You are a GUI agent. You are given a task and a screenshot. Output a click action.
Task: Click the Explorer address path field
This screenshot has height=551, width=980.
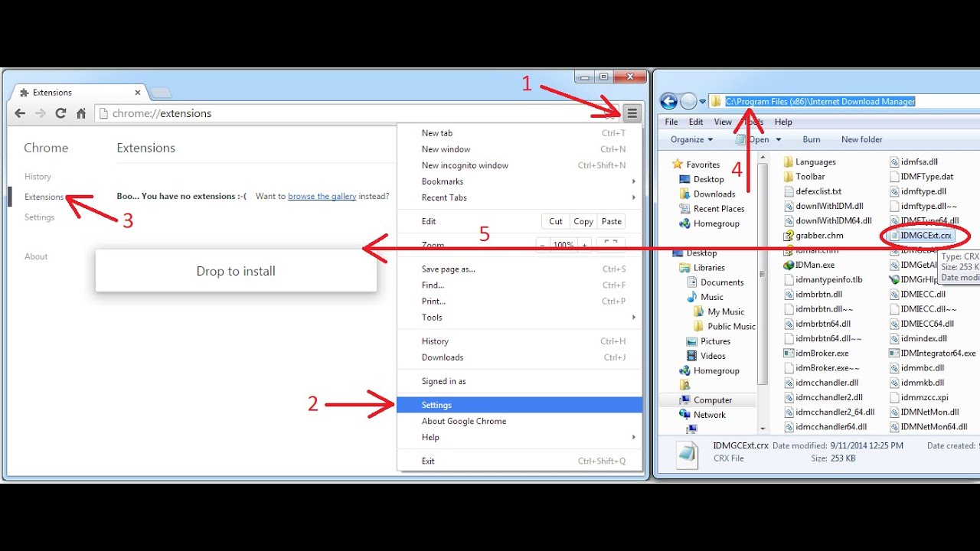pos(844,101)
